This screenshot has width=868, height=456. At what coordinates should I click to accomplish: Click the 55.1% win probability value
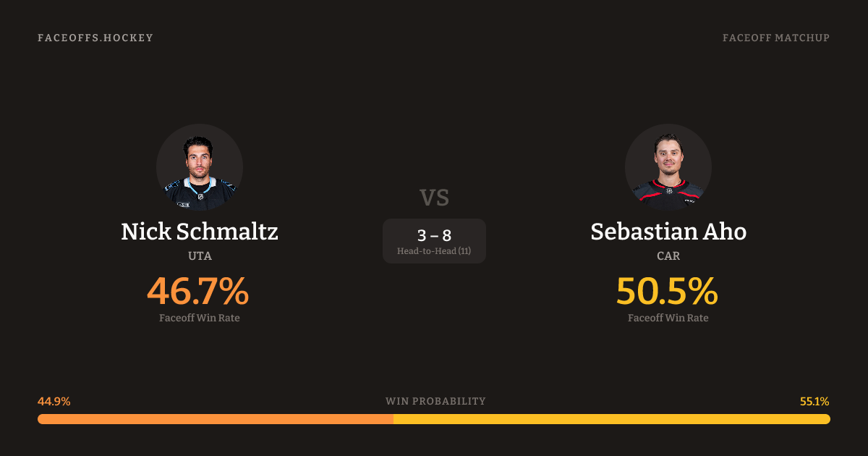[x=814, y=402]
